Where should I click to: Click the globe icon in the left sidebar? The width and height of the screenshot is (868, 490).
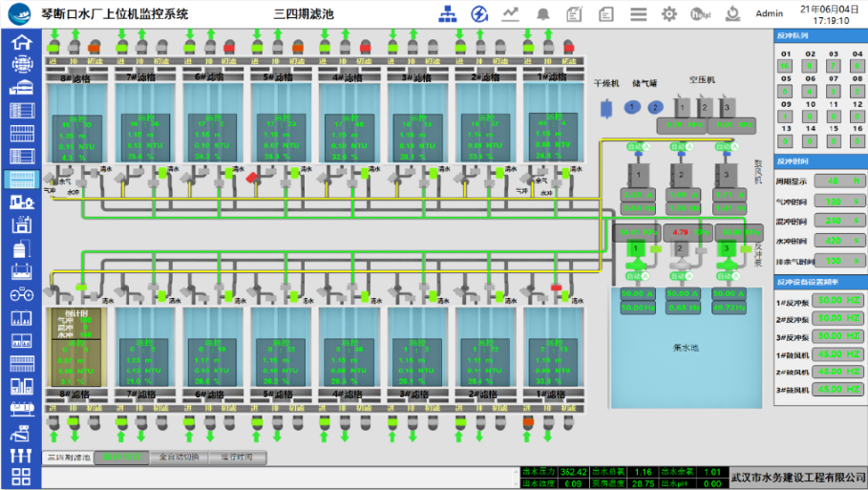[20, 64]
